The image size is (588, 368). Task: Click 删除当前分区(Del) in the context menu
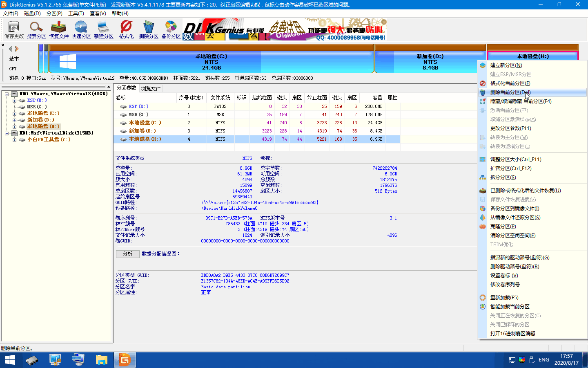pyautogui.click(x=532, y=92)
